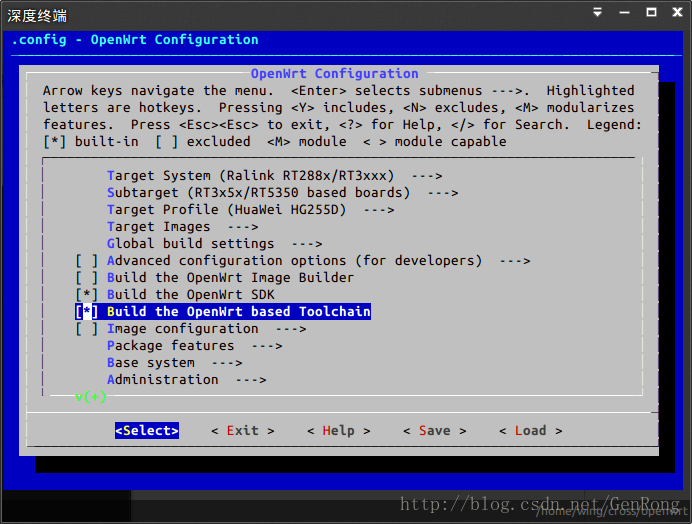Click the v(+) scroll-down indicator
Viewport: 692px width, 524px height.
click(90, 397)
